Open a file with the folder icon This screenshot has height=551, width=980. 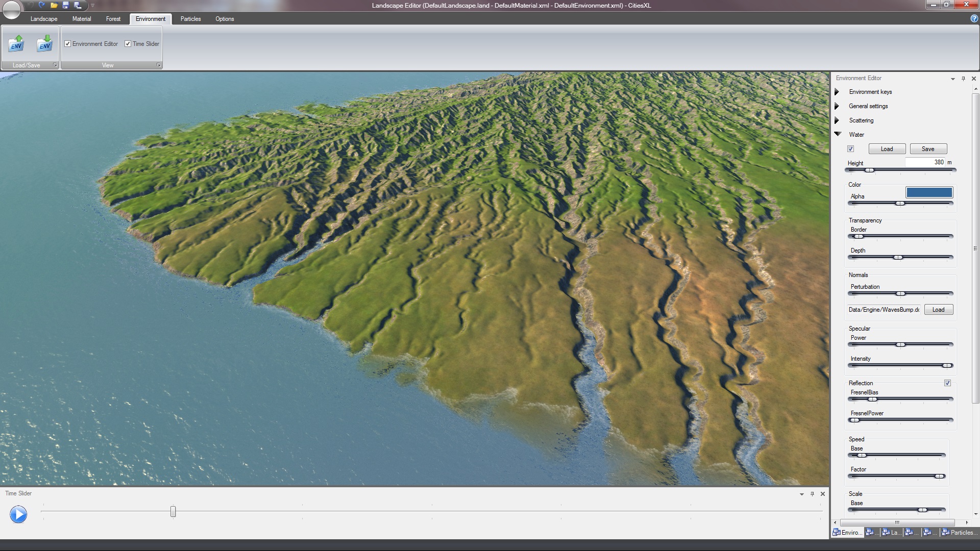pos(54,5)
